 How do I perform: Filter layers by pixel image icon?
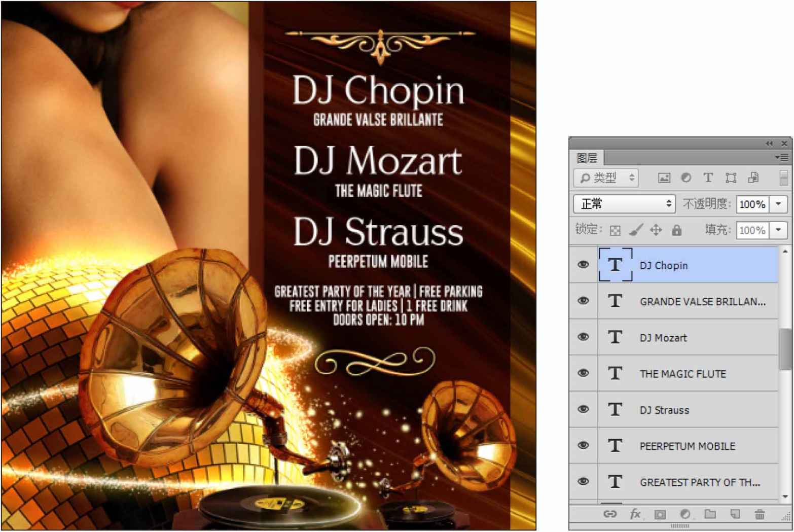pyautogui.click(x=664, y=178)
